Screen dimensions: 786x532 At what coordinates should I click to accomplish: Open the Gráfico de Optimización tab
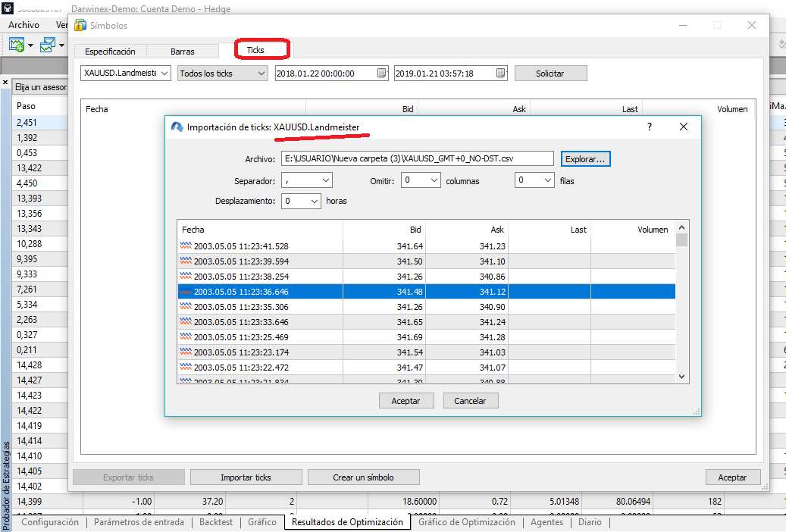point(466,522)
